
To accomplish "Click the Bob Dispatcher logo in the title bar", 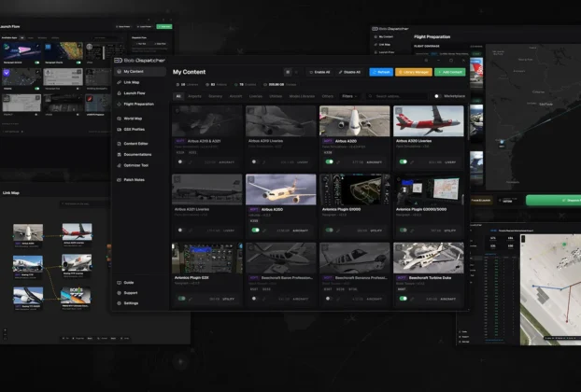I will tap(119, 61).
